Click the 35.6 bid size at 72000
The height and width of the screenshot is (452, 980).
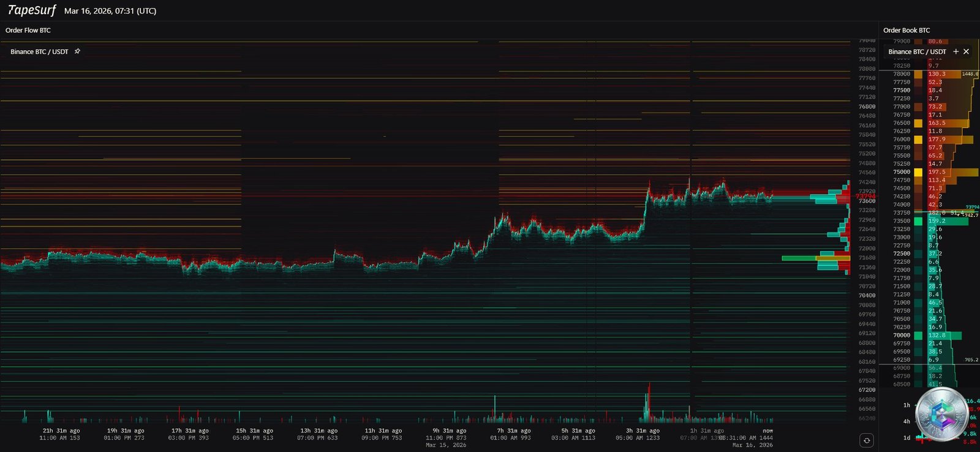[x=935, y=270]
